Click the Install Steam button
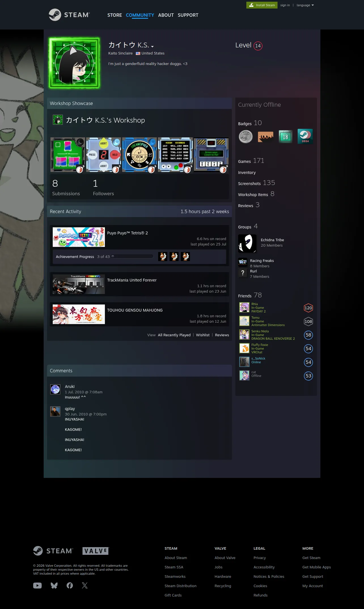The width and height of the screenshot is (364, 609). pyautogui.click(x=262, y=5)
